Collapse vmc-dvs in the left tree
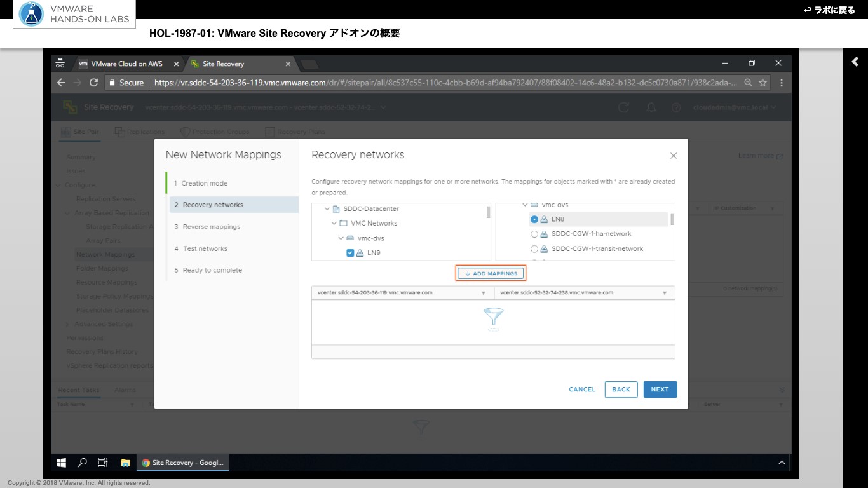This screenshot has width=868, height=488. click(341, 238)
